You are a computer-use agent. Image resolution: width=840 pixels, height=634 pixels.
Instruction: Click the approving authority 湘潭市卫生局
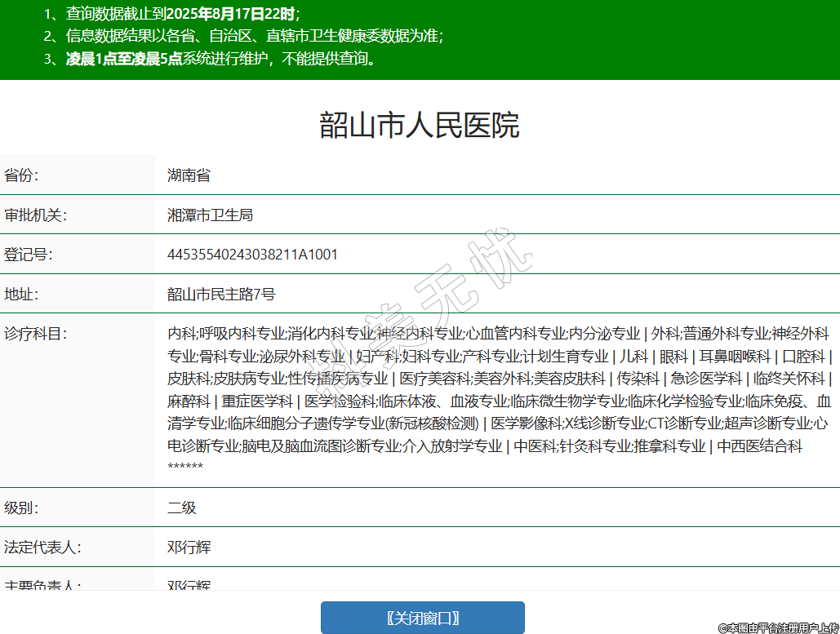[210, 215]
